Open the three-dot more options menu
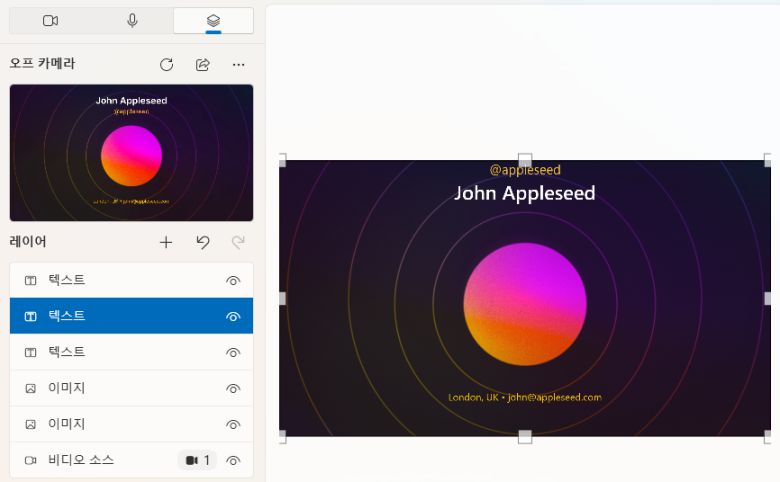The width and height of the screenshot is (780, 482). point(238,65)
